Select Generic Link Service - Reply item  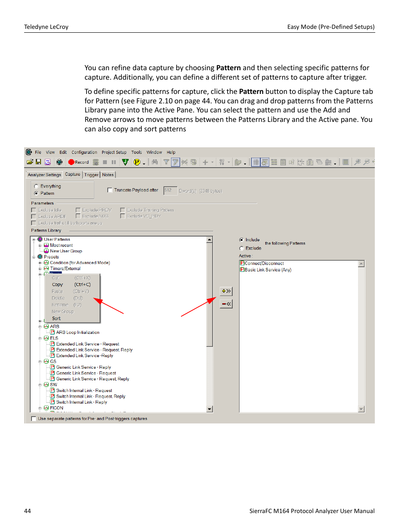[84, 367]
